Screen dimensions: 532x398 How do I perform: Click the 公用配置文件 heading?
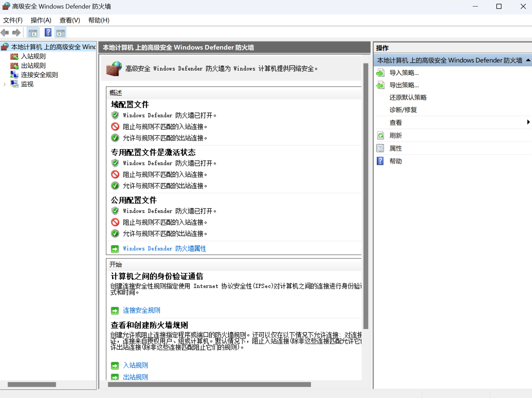tap(134, 200)
